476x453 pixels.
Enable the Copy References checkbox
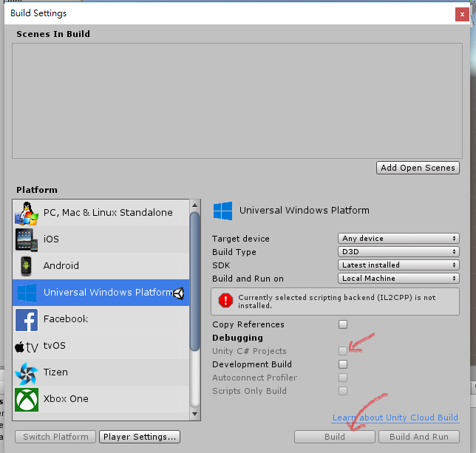343,324
